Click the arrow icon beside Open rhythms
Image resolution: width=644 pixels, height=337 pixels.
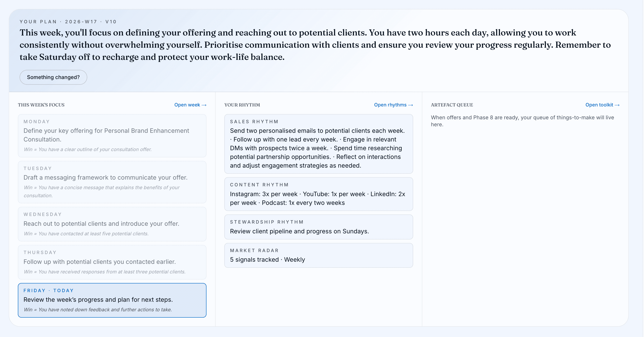pos(411,105)
